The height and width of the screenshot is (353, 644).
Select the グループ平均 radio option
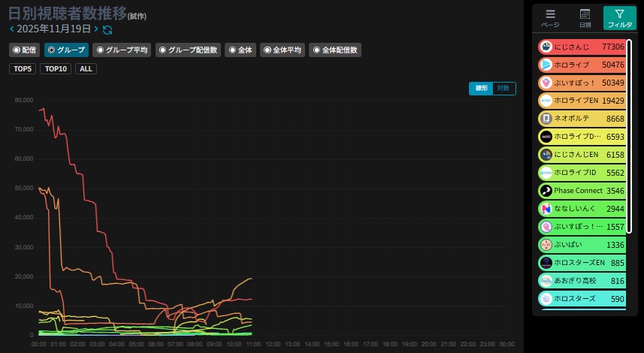point(122,50)
